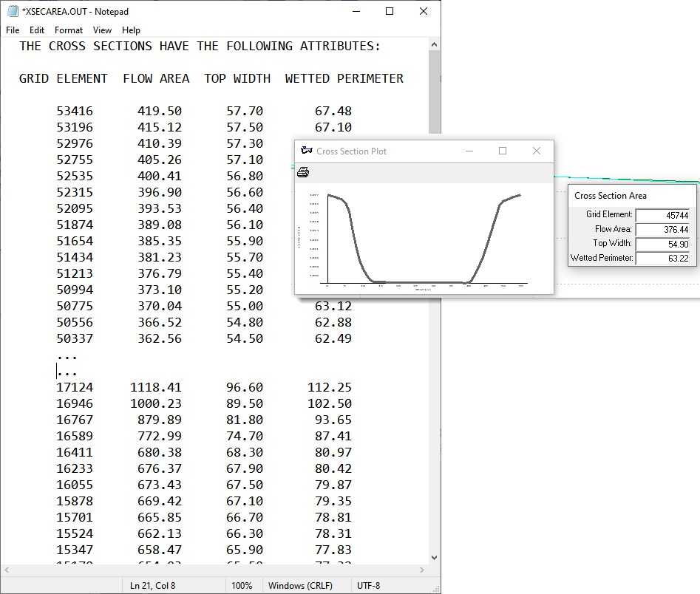The width and height of the screenshot is (700, 594).
Task: Click the horizontal scrollbar left arrow
Action: pos(6,570)
